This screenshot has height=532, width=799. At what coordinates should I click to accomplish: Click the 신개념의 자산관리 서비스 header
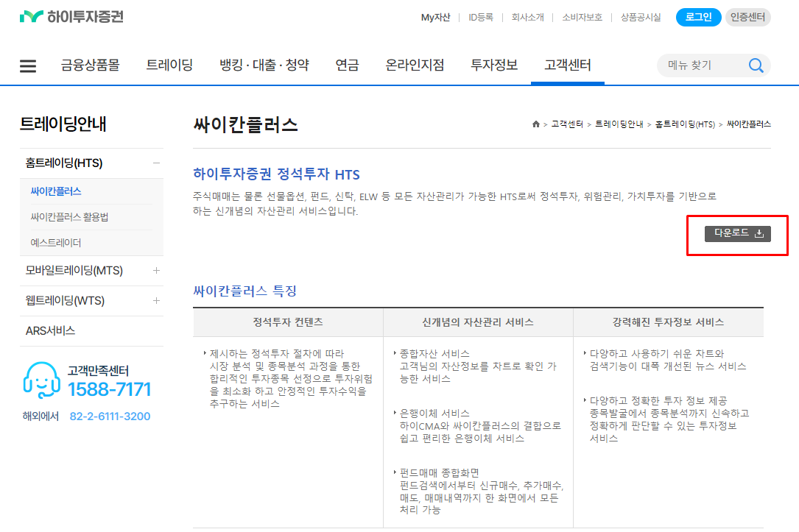[x=478, y=322]
